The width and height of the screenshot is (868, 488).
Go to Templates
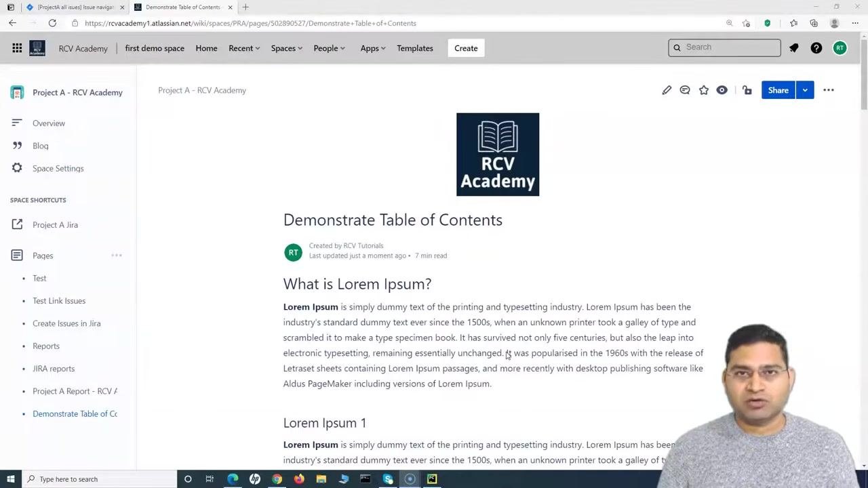point(415,48)
